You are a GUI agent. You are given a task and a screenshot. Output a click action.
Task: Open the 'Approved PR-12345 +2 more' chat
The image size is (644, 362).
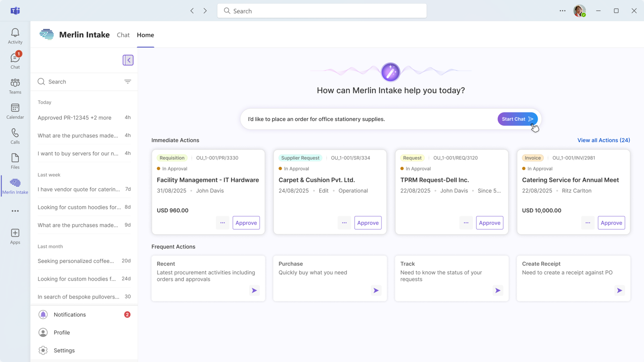[75, 118]
